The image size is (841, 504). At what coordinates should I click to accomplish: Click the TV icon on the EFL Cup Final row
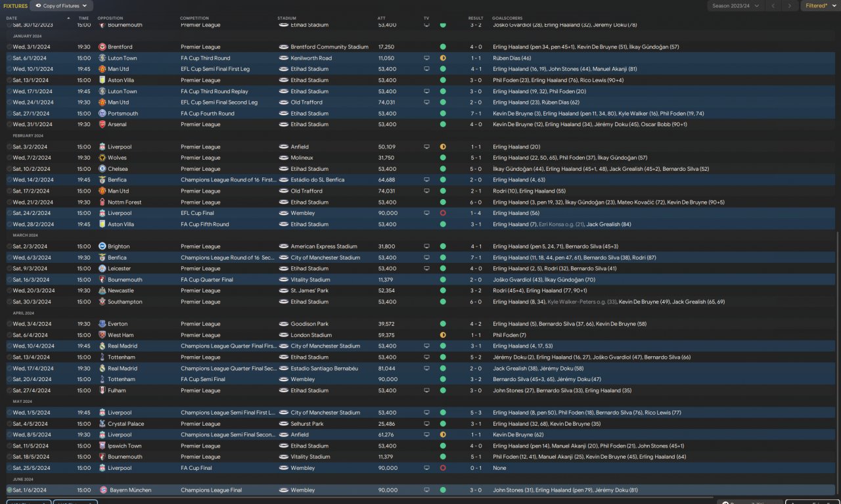point(426,213)
